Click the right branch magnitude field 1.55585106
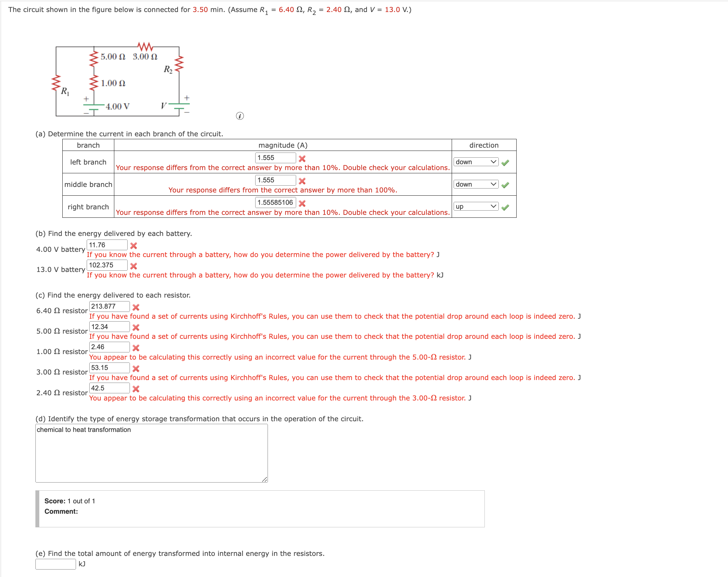Viewport: 728px width, 577px height. click(x=276, y=203)
